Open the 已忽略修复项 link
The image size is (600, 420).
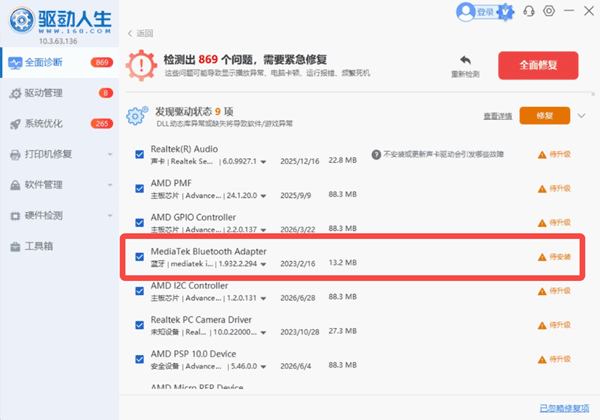point(564,408)
